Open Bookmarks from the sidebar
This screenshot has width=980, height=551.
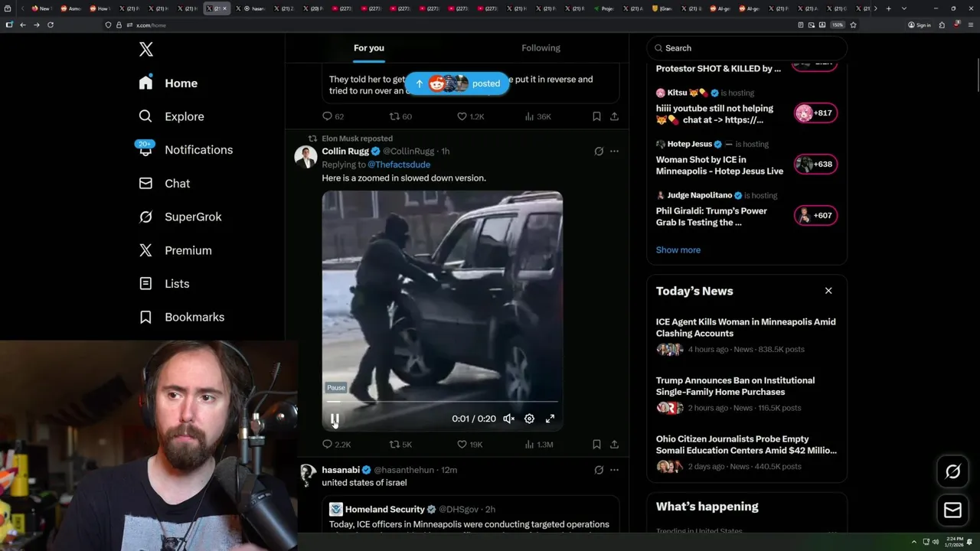[x=181, y=317]
